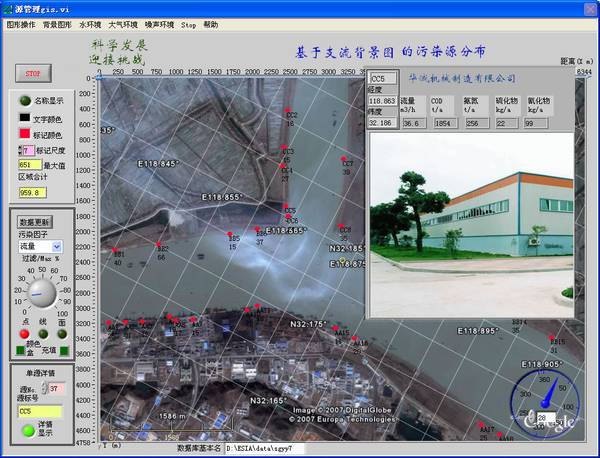Open the 污染因子 dropdown showing 流量

point(40,246)
